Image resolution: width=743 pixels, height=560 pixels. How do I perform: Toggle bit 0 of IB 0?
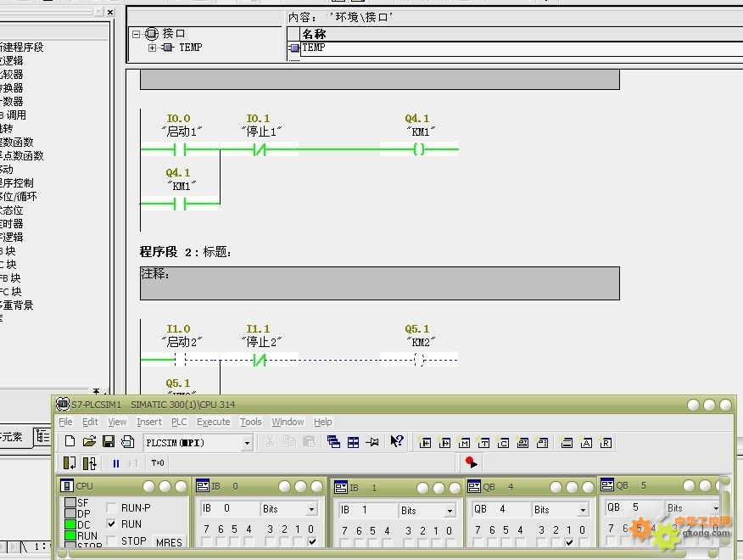coord(312,541)
